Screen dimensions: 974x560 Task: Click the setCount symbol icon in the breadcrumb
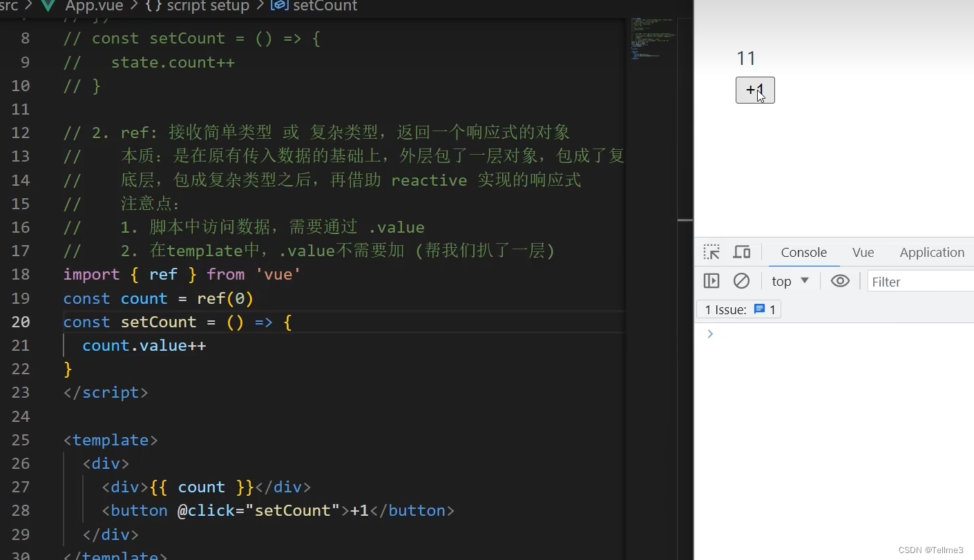278,6
